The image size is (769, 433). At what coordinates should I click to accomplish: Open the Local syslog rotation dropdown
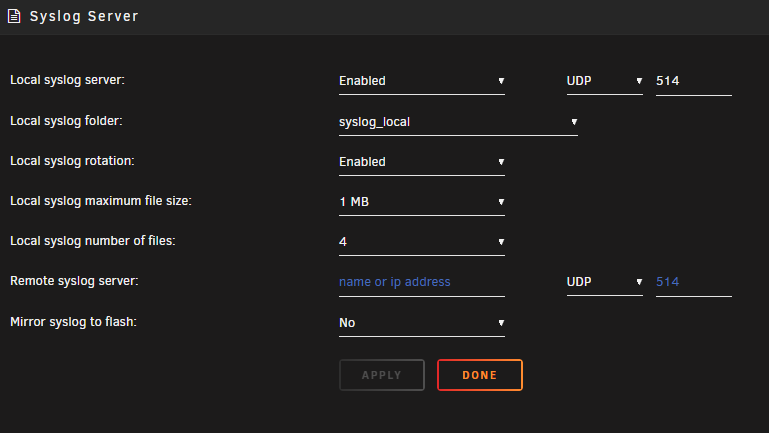coord(422,162)
